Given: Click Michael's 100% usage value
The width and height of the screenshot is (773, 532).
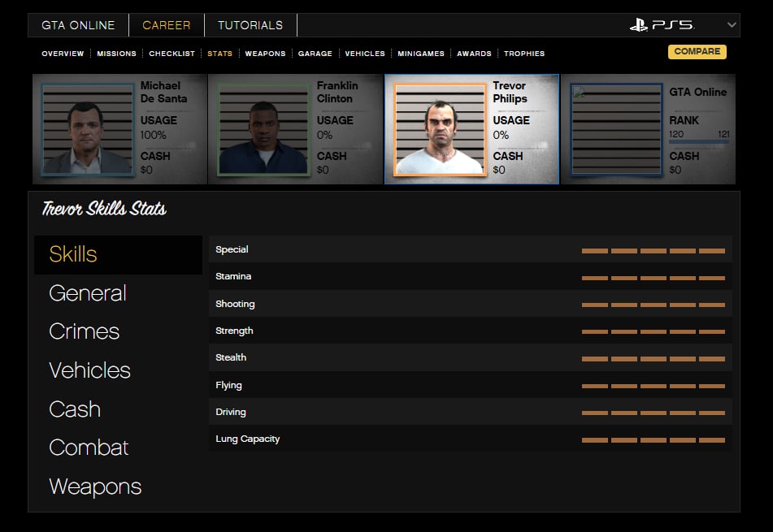Looking at the screenshot, I should tap(153, 135).
